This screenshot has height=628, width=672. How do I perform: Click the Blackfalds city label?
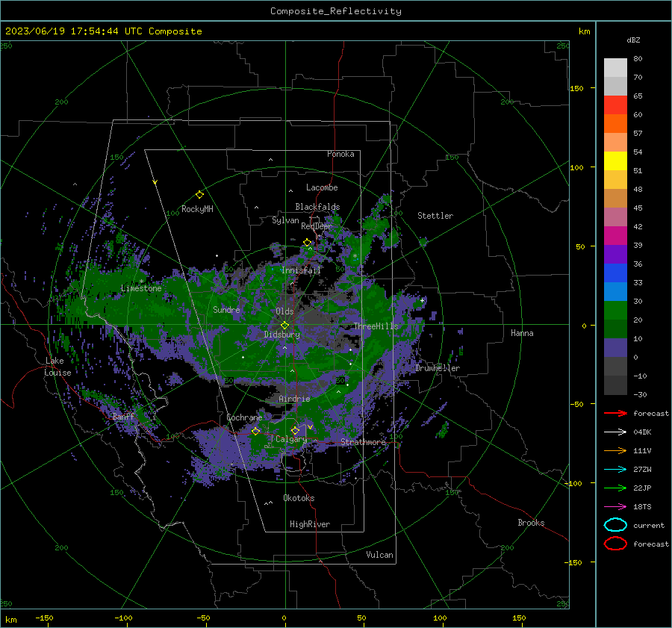[x=317, y=207]
